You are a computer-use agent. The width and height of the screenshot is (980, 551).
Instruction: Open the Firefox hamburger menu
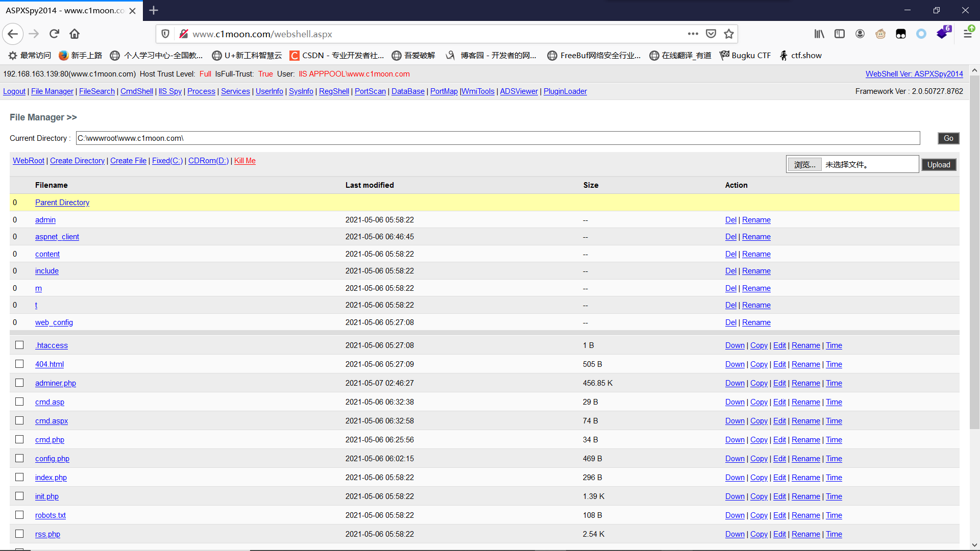coord(968,34)
